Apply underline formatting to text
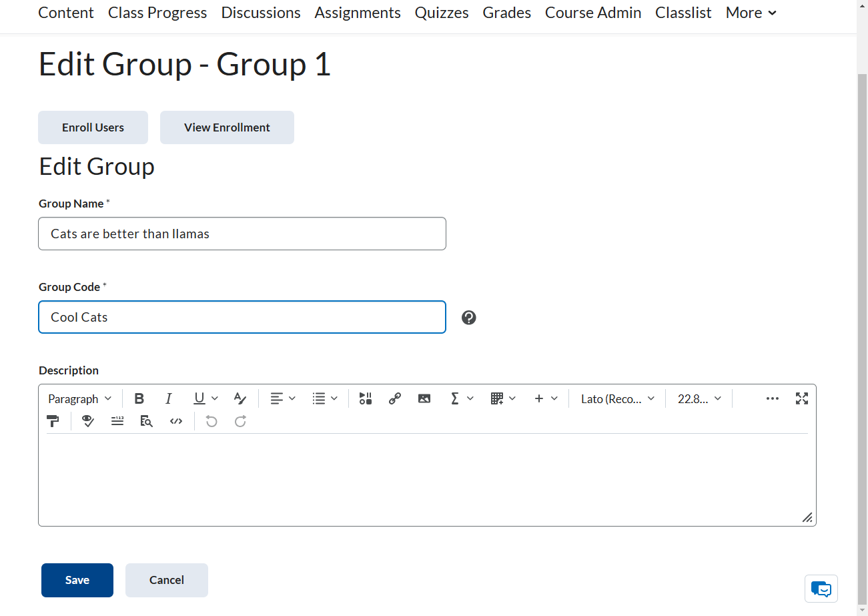Screen dimensions: 868x616 (x=199, y=398)
